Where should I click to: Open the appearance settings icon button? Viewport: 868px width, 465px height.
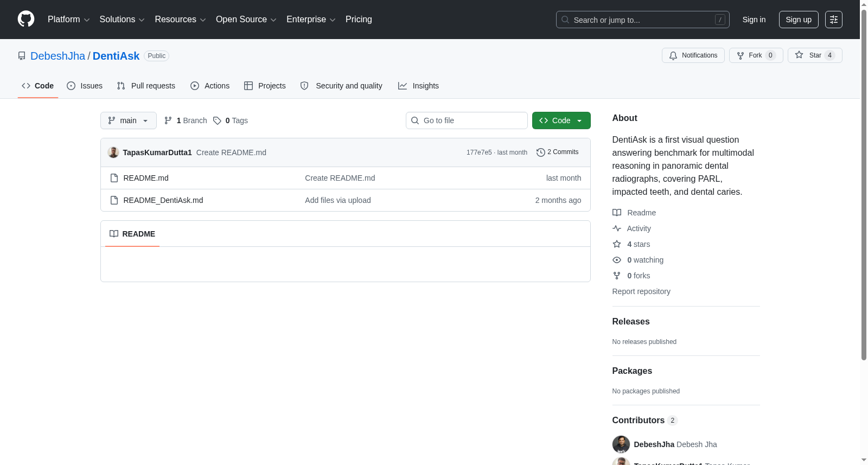pyautogui.click(x=834, y=20)
